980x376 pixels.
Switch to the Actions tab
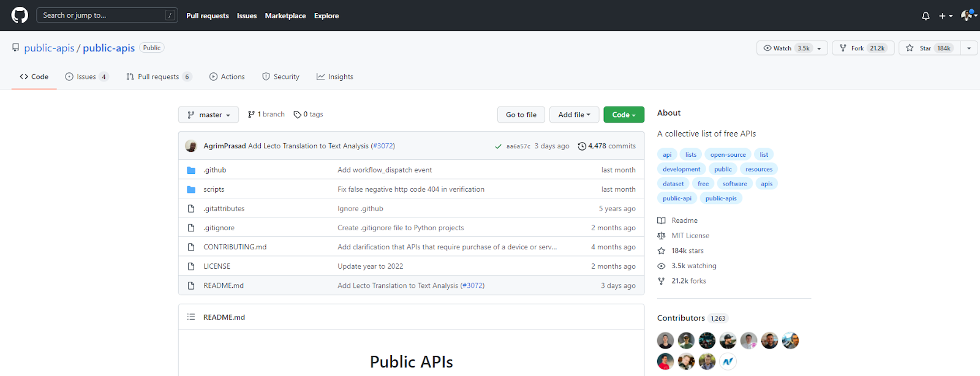pyautogui.click(x=227, y=77)
